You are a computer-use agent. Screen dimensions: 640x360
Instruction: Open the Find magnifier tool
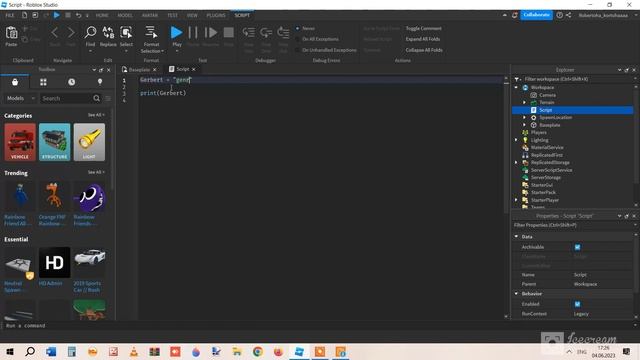point(90,32)
